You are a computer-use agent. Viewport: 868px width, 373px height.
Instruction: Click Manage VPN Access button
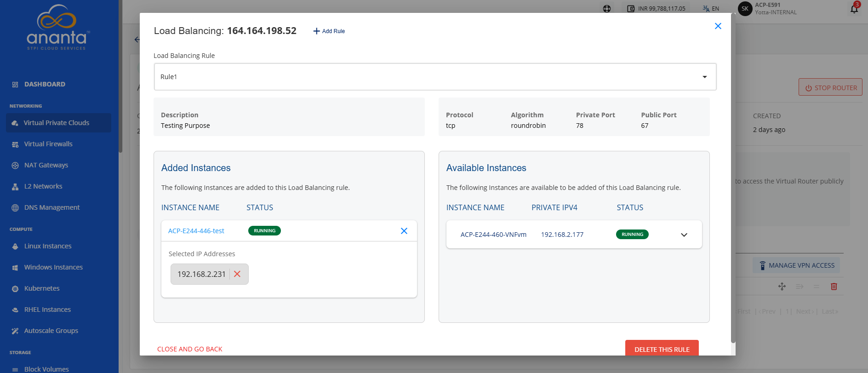796,265
